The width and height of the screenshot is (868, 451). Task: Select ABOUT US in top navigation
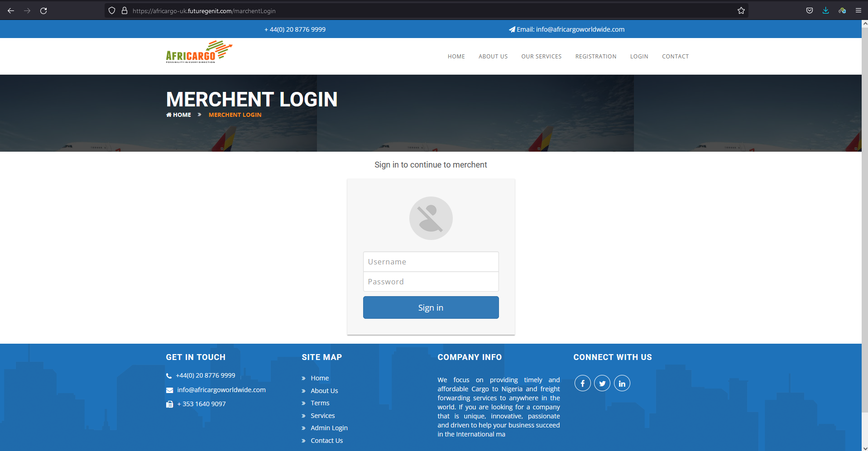493,57
